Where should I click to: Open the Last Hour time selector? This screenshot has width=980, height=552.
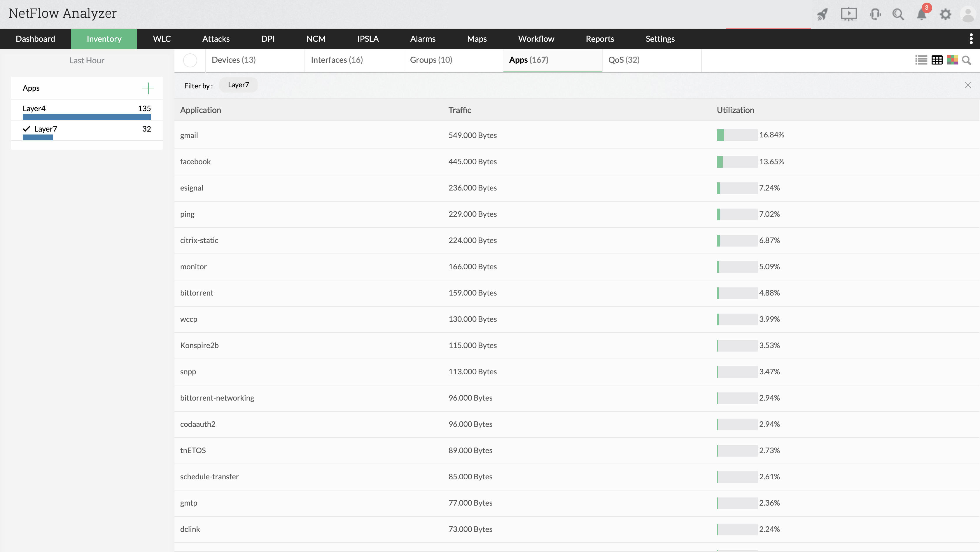click(x=86, y=60)
